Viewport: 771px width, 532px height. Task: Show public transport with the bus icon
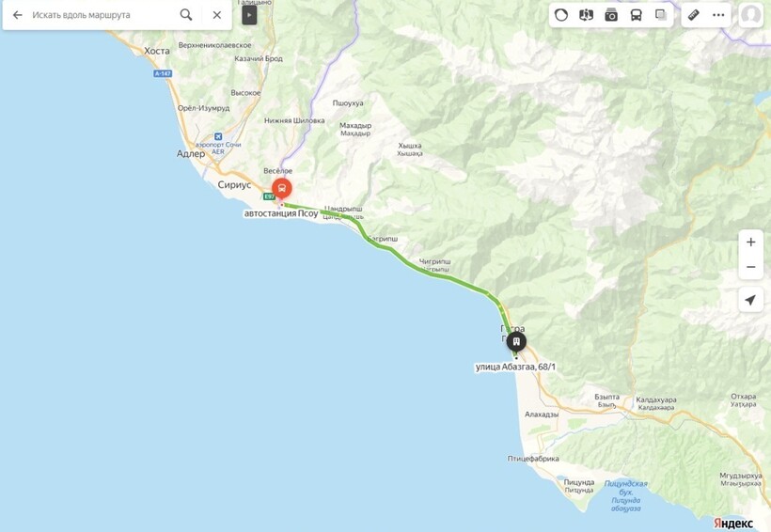tap(637, 15)
